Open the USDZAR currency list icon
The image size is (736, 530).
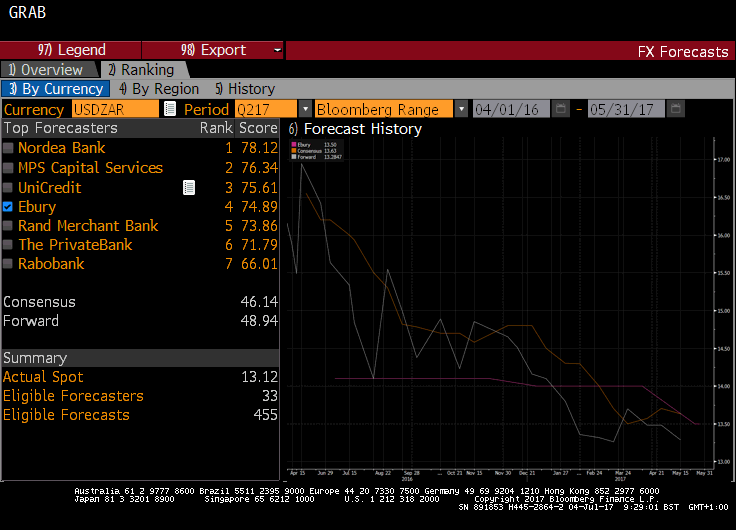click(x=169, y=109)
